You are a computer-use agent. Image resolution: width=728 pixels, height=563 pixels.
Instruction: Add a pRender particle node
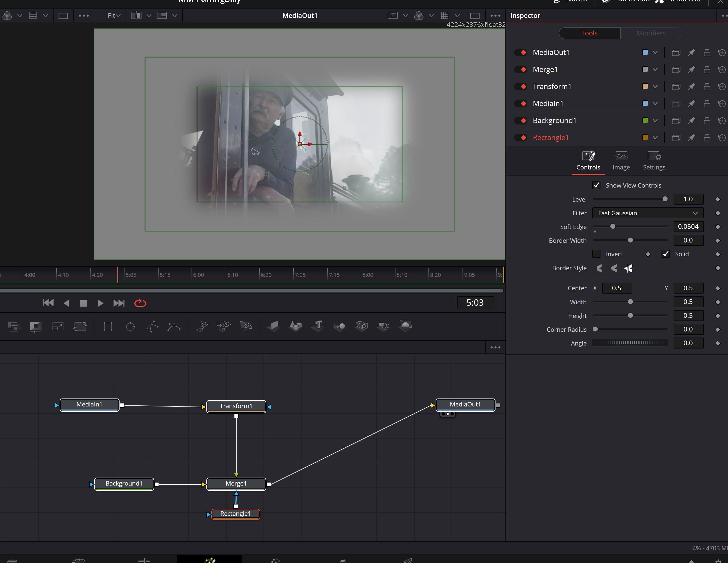click(246, 326)
